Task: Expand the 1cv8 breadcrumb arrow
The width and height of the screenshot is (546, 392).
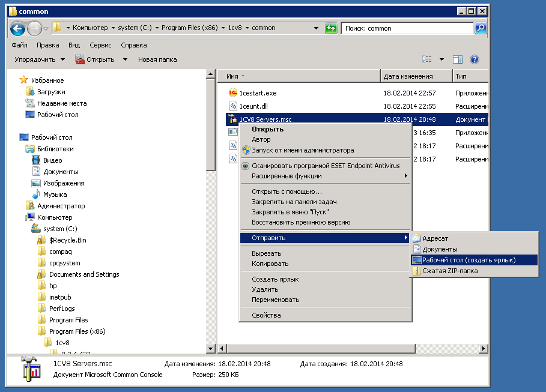Action: click(x=247, y=28)
